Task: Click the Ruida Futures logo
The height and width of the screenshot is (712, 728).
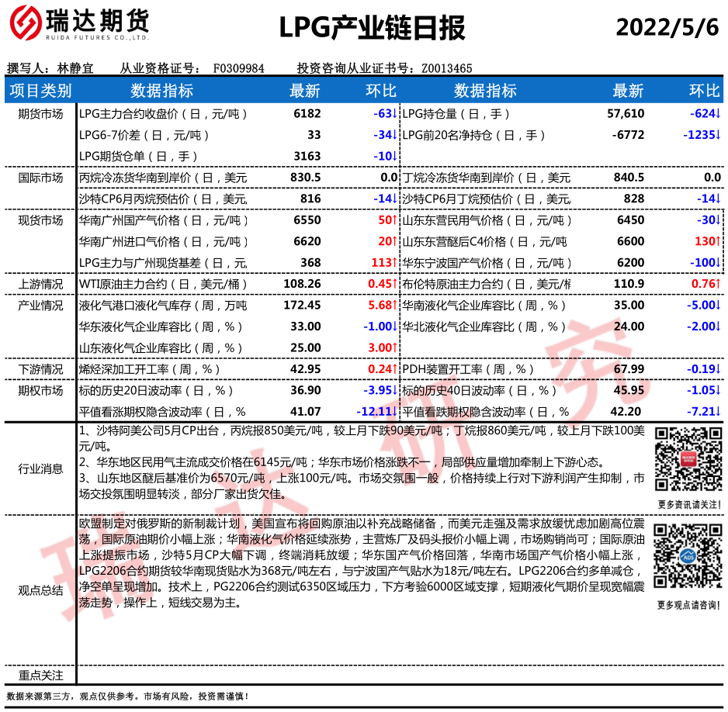Action: click(x=78, y=26)
